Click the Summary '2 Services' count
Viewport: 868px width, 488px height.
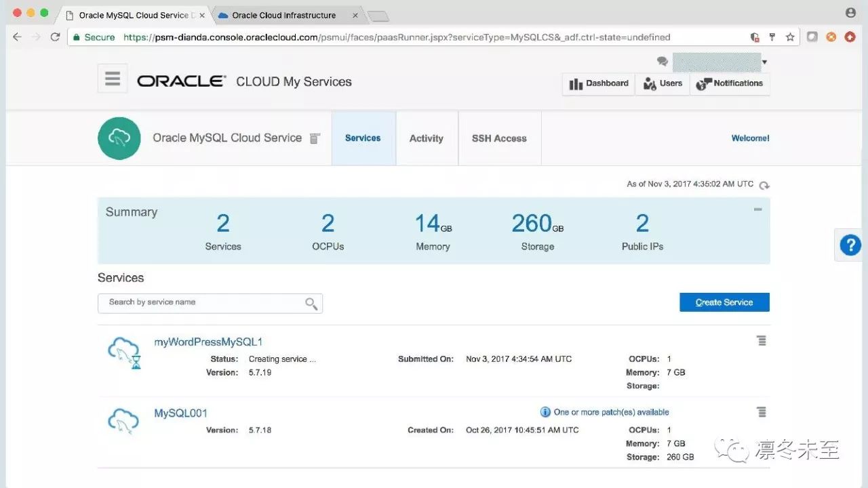pos(223,232)
